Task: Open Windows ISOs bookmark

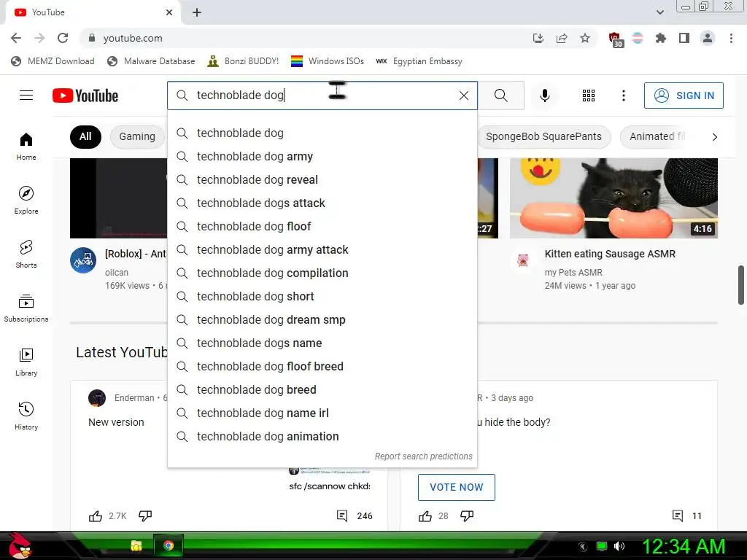Action: point(328,61)
